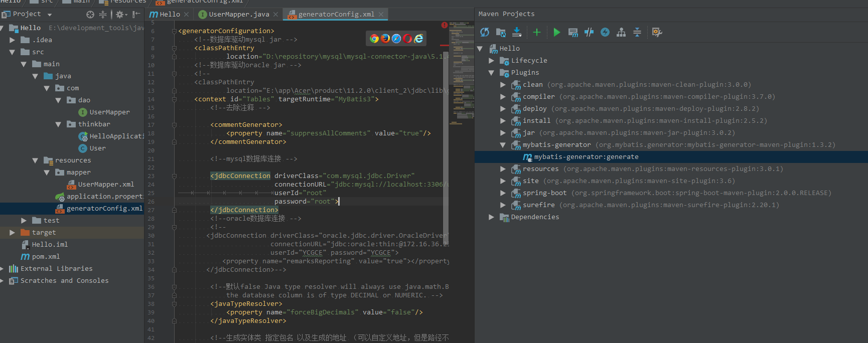Screen dimensions: 868x343
Task: Click the green Run Maven Build icon
Action: click(556, 32)
